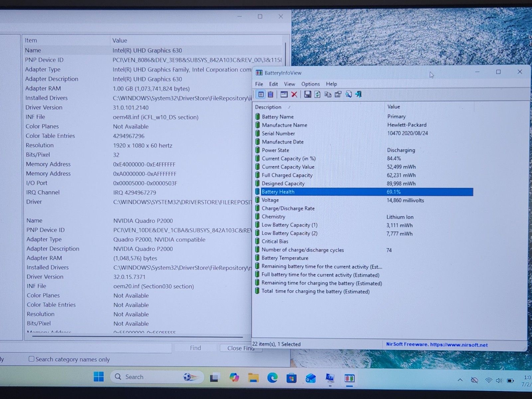Click the taskbar clock and date
This screenshot has width=532, height=399.
point(527,381)
